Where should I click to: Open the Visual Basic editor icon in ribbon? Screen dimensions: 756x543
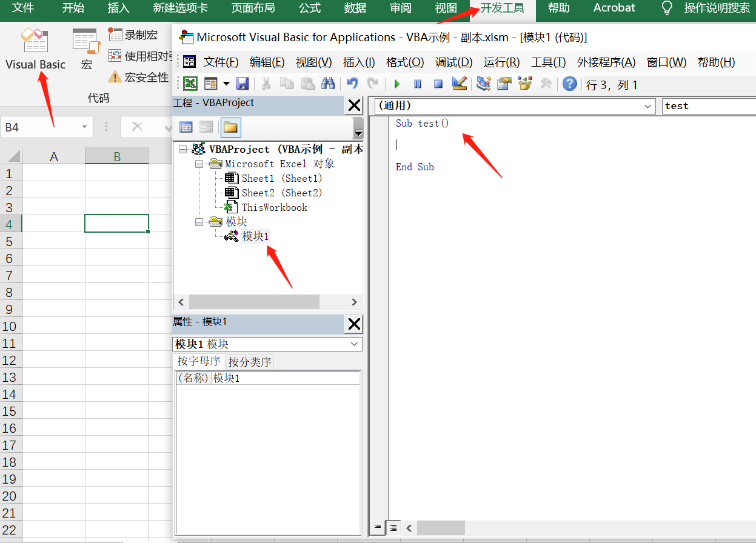(35, 49)
